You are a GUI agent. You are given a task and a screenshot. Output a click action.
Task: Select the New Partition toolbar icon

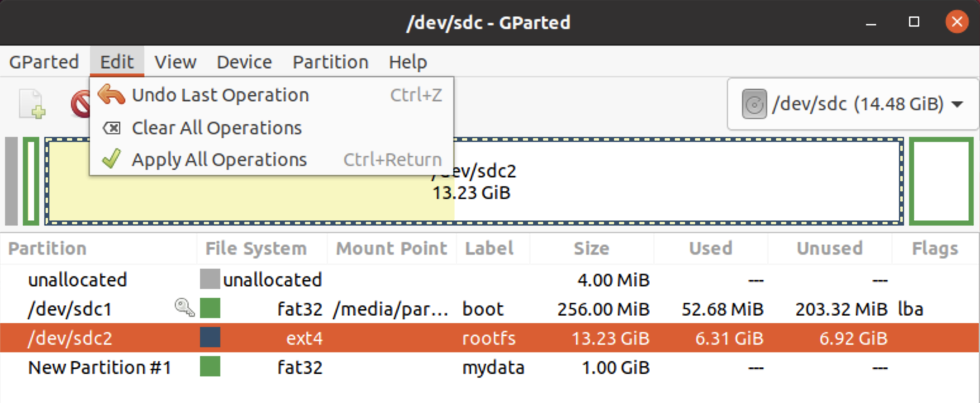30,103
